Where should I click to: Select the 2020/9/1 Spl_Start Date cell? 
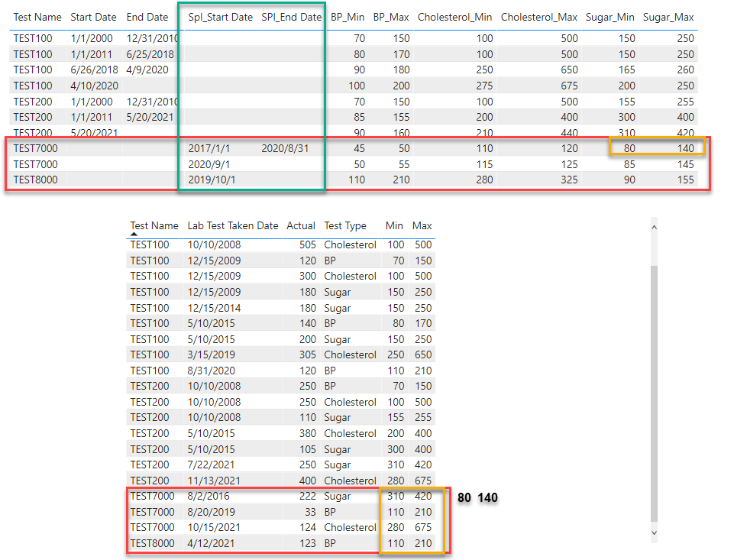pos(209,164)
